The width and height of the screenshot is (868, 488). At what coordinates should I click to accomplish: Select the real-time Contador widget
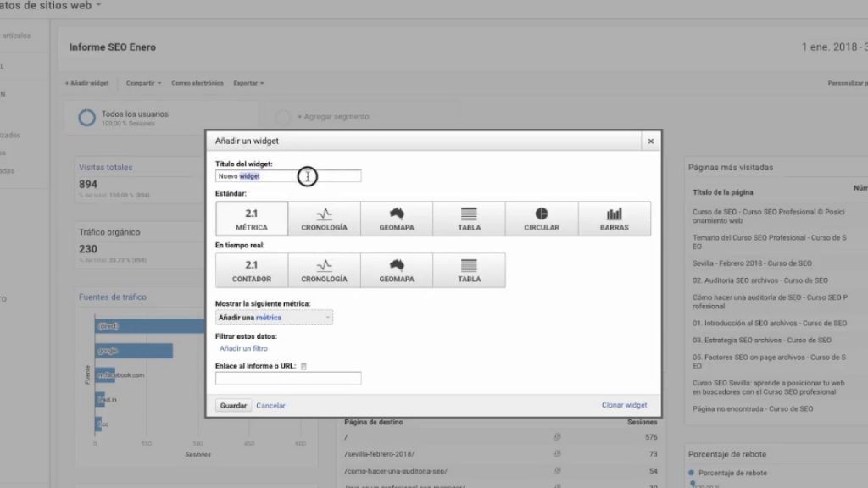pos(252,270)
